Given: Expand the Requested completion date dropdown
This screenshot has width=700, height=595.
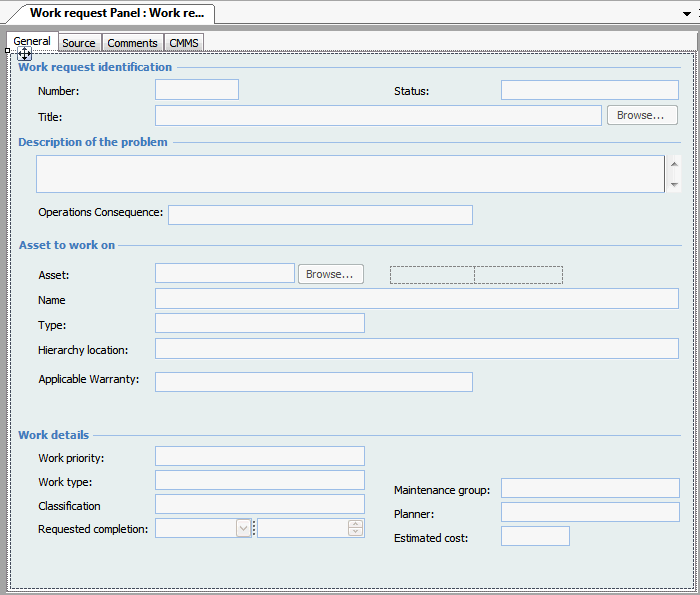Looking at the screenshot, I should tap(243, 528).
